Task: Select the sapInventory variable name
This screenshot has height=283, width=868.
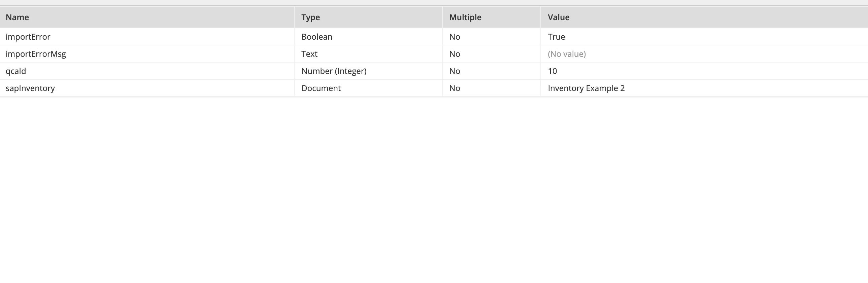Action: tap(30, 88)
